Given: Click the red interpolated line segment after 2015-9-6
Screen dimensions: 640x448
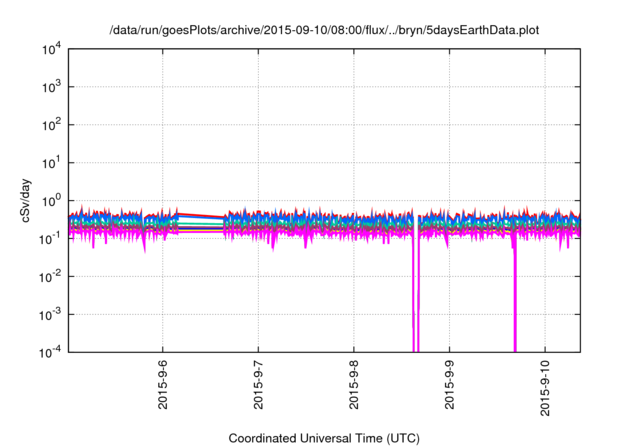Looking at the screenshot, I should click(201, 215).
